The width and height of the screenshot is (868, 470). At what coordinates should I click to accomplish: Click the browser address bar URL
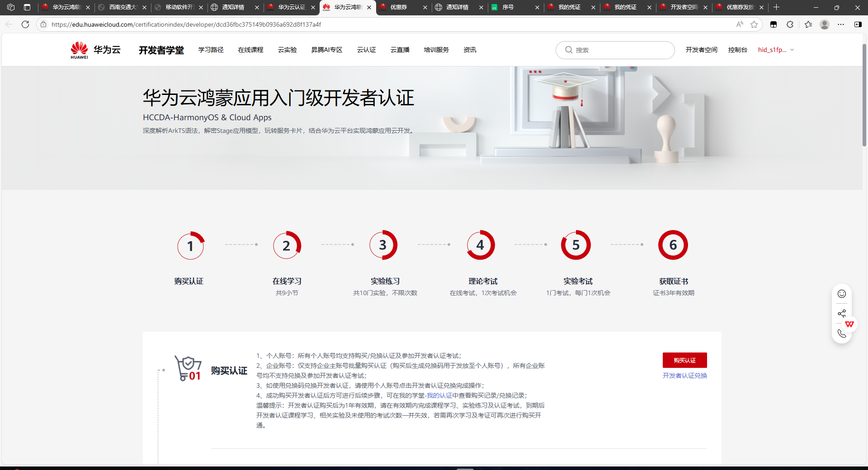click(186, 24)
